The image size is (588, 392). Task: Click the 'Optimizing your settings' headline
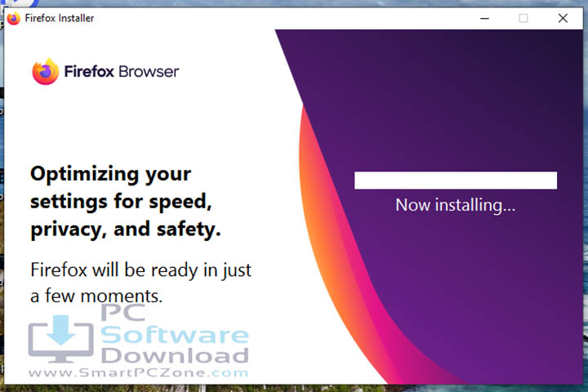point(126,202)
